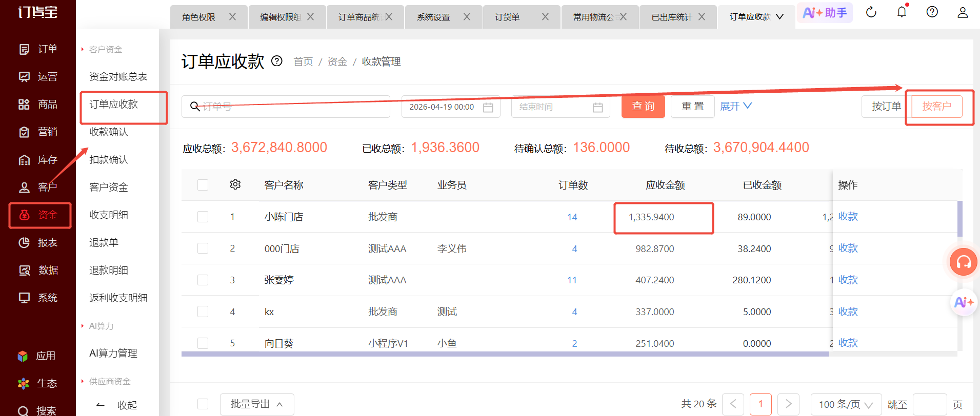Check the row for 小陈门店
Screen dimensions: 980x416
pyautogui.click(x=203, y=217)
